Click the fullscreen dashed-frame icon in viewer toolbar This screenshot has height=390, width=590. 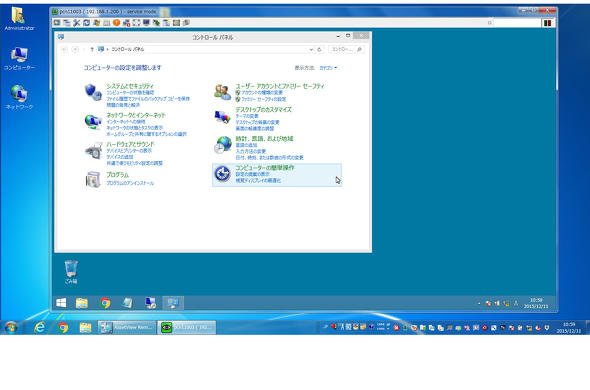click(x=136, y=23)
